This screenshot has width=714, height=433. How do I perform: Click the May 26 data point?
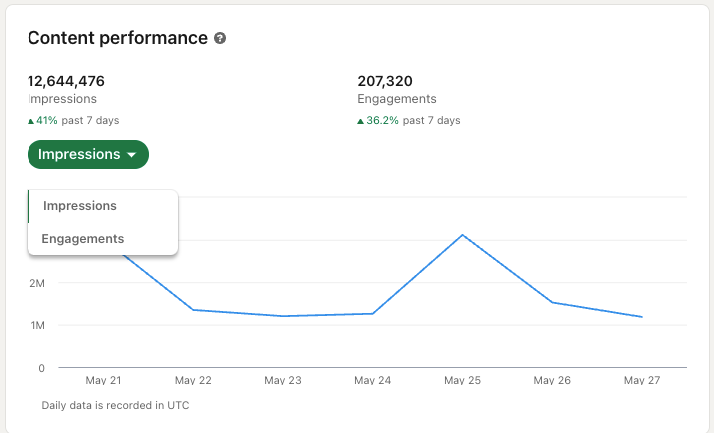tap(552, 302)
